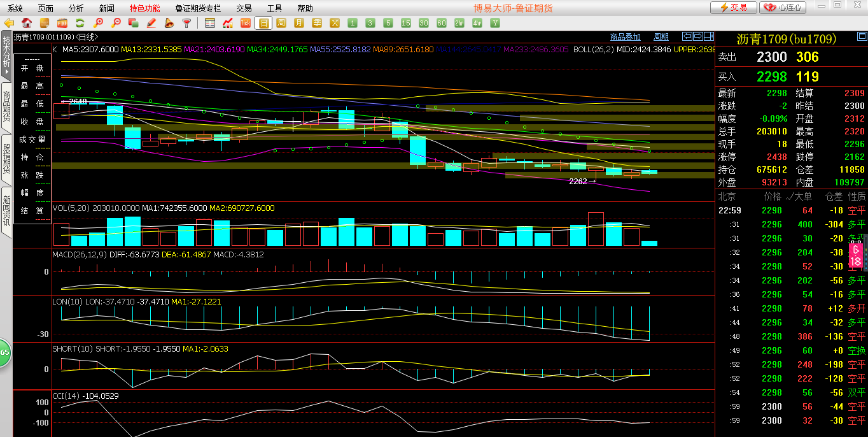Click the 卖出 price 2300
The height and width of the screenshot is (437, 868).
point(771,57)
